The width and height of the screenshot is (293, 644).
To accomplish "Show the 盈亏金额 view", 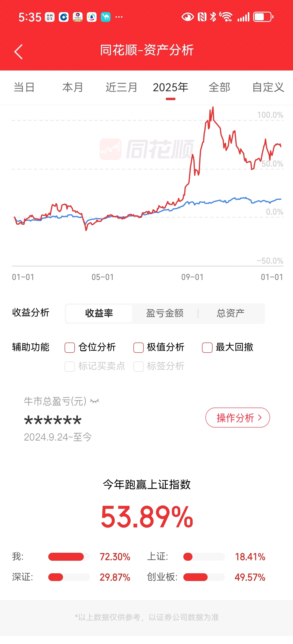I will (x=165, y=313).
